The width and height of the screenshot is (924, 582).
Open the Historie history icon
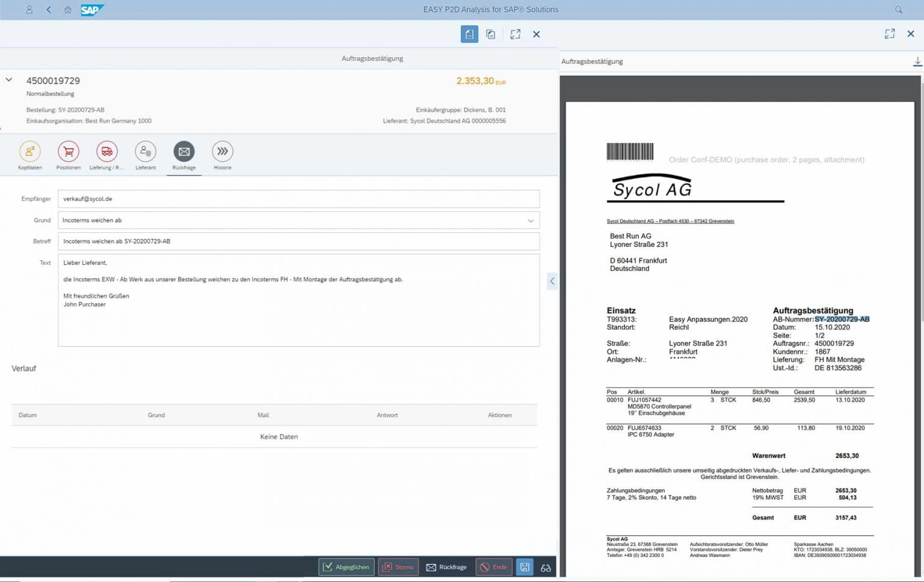(x=222, y=152)
